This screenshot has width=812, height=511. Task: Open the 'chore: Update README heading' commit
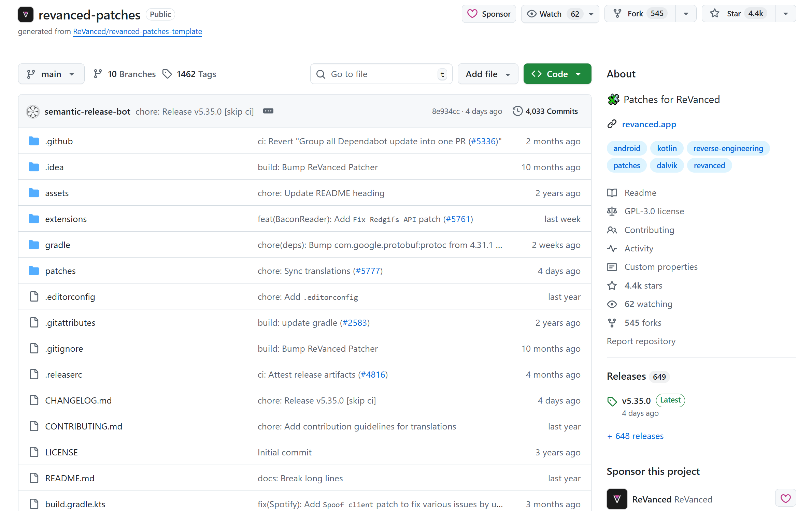(321, 193)
